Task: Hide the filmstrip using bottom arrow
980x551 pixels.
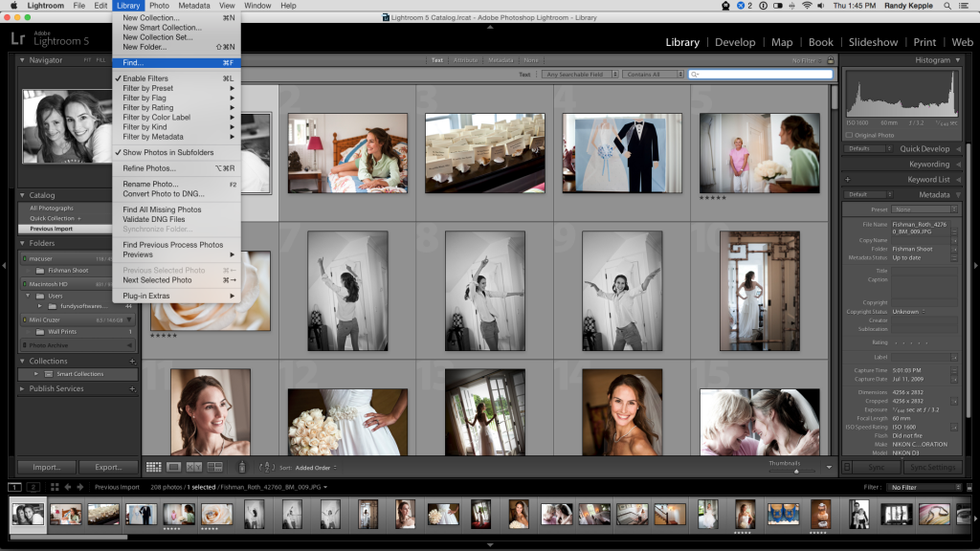Action: [490, 545]
